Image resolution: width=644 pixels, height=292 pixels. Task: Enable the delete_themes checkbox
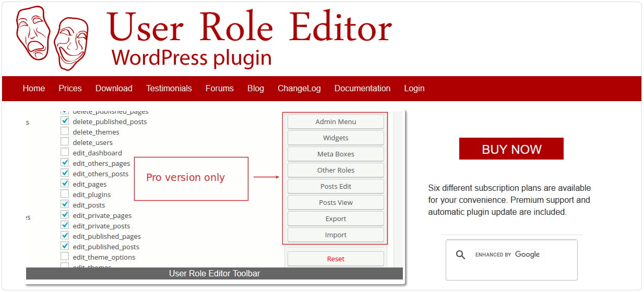pos(65,131)
